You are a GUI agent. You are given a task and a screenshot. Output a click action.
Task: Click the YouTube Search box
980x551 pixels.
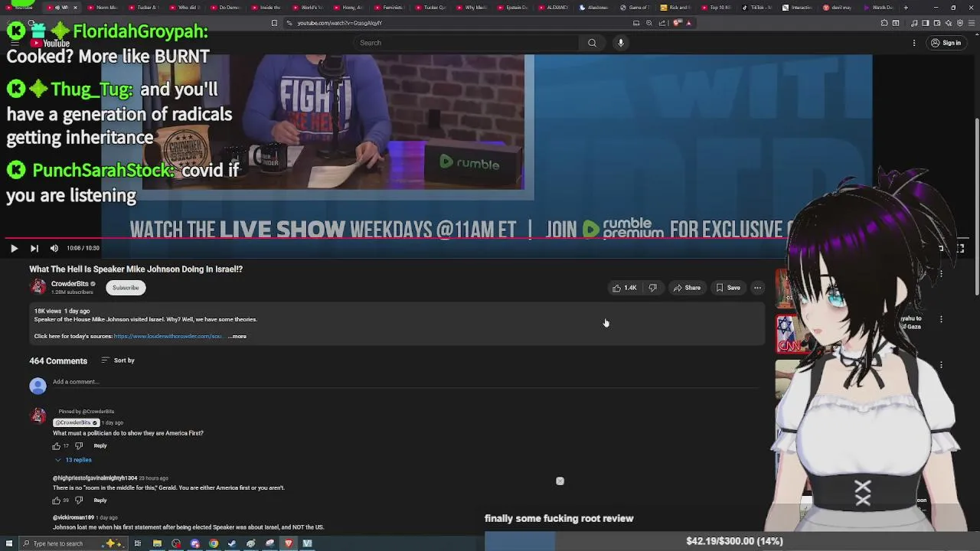click(x=467, y=43)
